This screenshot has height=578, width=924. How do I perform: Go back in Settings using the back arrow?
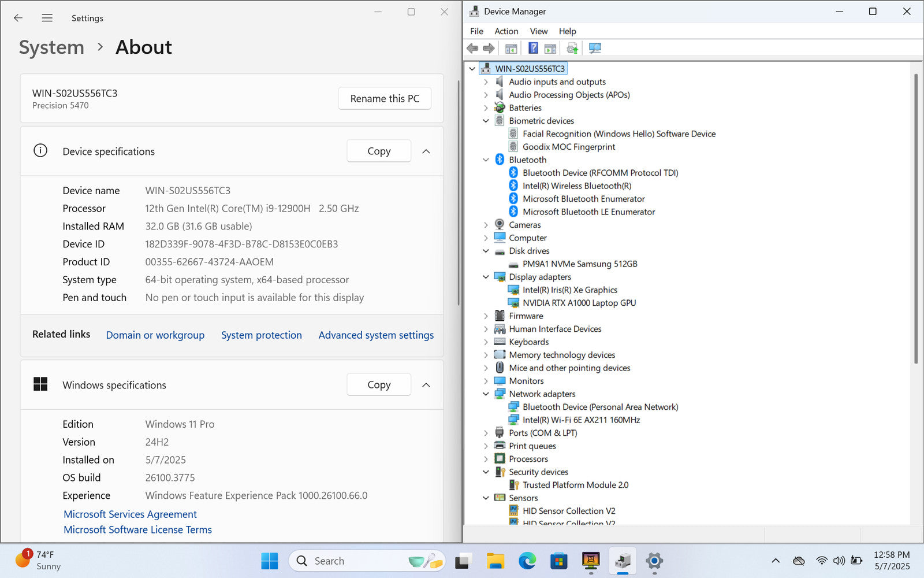18,18
